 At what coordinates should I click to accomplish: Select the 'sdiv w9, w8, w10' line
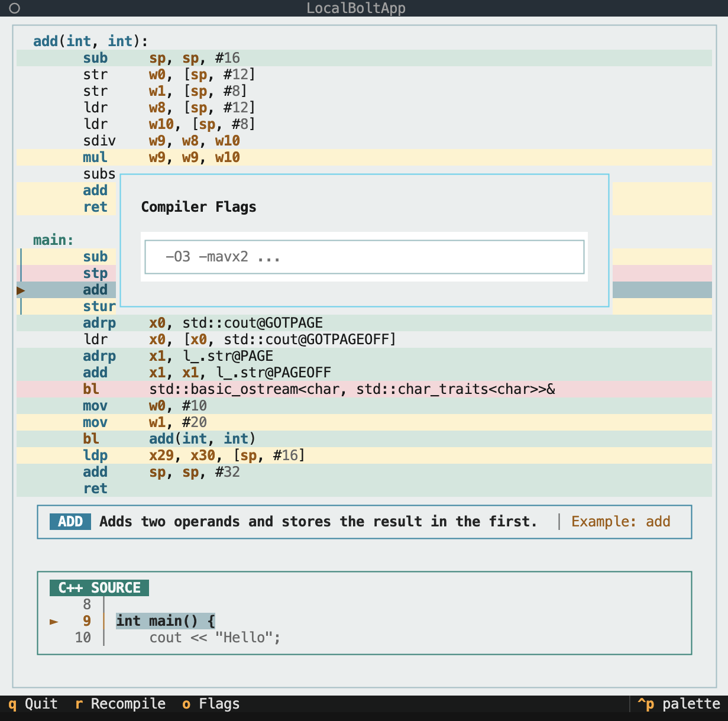[x=364, y=141]
